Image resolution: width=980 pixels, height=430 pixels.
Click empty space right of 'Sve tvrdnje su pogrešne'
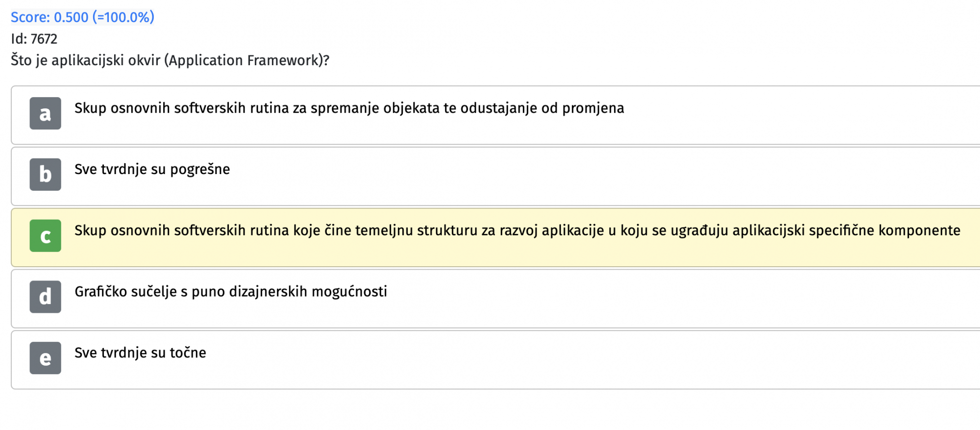coord(603,176)
